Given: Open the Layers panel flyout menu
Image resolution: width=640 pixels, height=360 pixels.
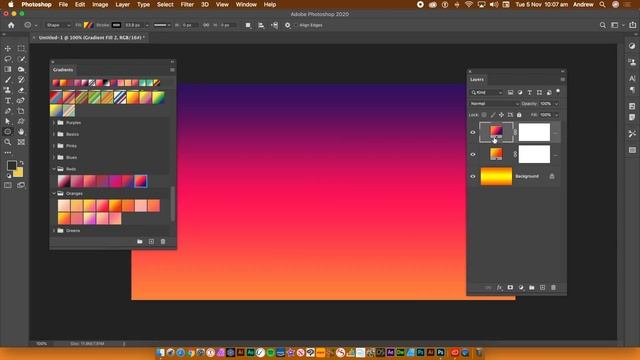Looking at the screenshot, I should (x=562, y=80).
